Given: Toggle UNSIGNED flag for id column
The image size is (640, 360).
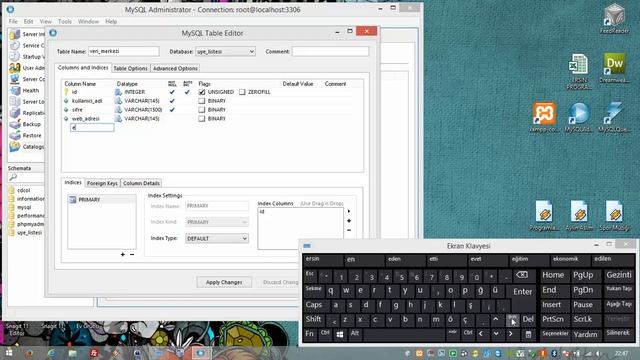Looking at the screenshot, I should pyautogui.click(x=202, y=92).
